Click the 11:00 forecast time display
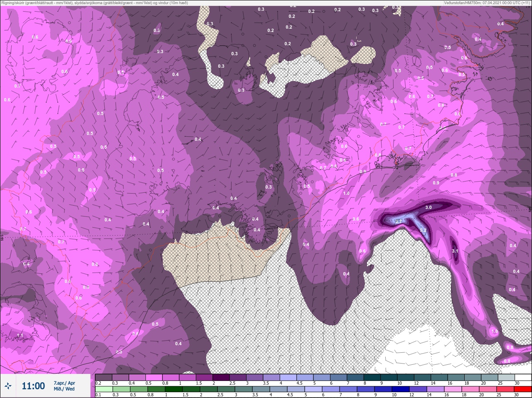Image resolution: width=532 pixels, height=398 pixels. (x=33, y=386)
